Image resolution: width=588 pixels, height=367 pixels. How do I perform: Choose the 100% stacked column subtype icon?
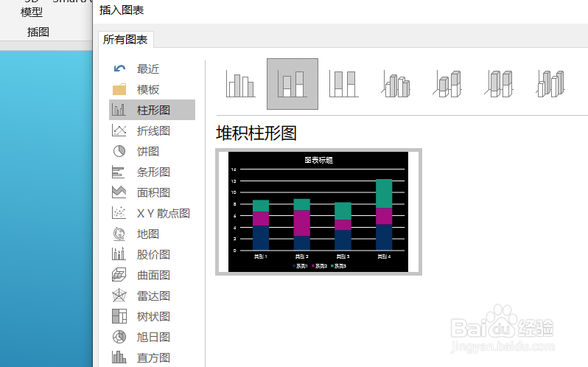[344, 84]
